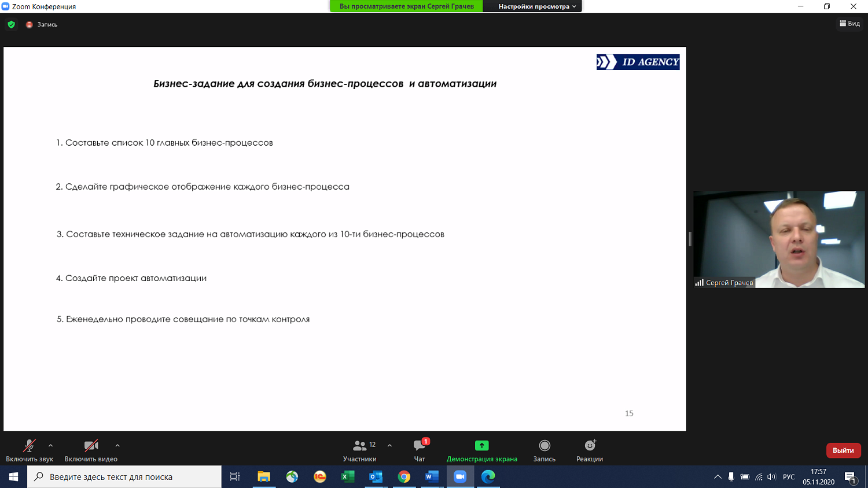Open the Участники participants panel
This screenshot has width=868, height=488.
click(360, 450)
